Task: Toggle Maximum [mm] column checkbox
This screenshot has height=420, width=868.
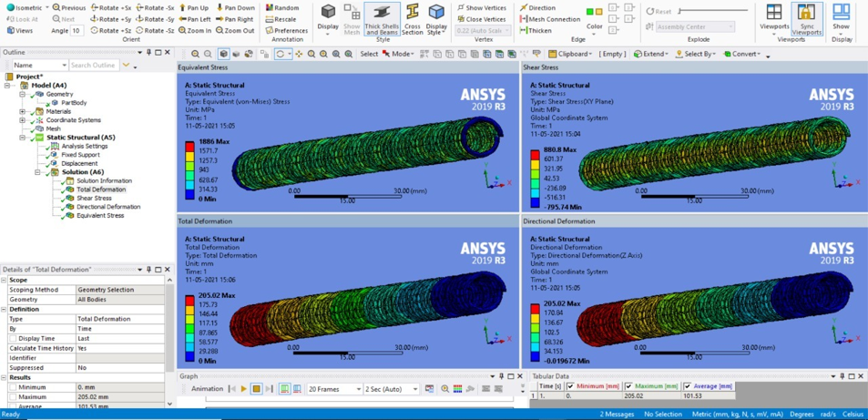Action: (x=628, y=386)
